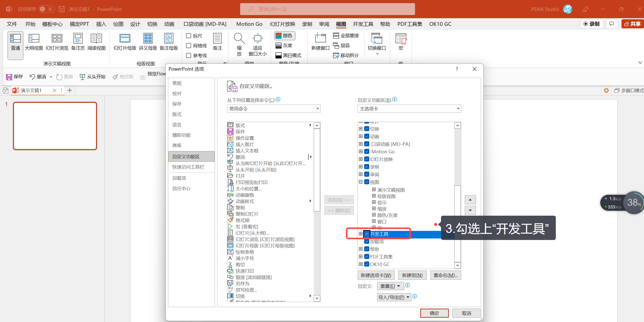Click the Save icon in quick toolbar
This screenshot has height=322, width=644.
[x=9, y=77]
